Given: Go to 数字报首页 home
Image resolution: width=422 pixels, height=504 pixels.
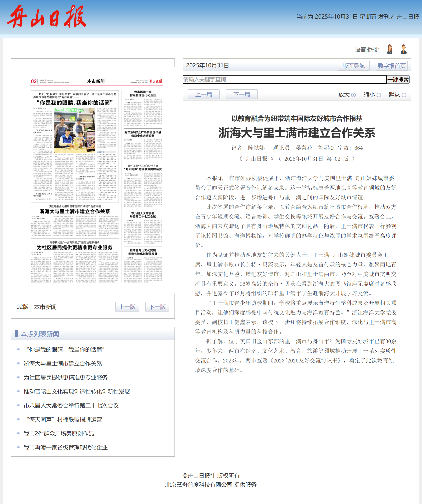Looking at the screenshot, I should [x=392, y=66].
